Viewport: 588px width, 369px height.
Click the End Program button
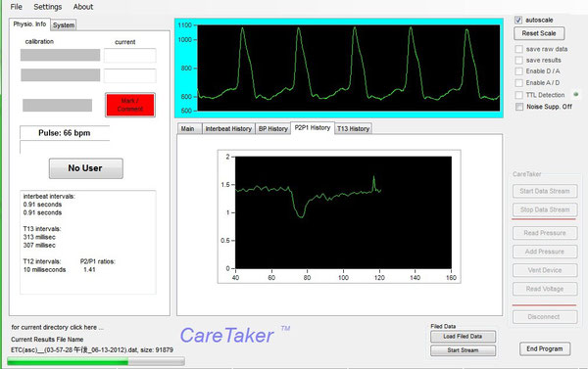545,348
